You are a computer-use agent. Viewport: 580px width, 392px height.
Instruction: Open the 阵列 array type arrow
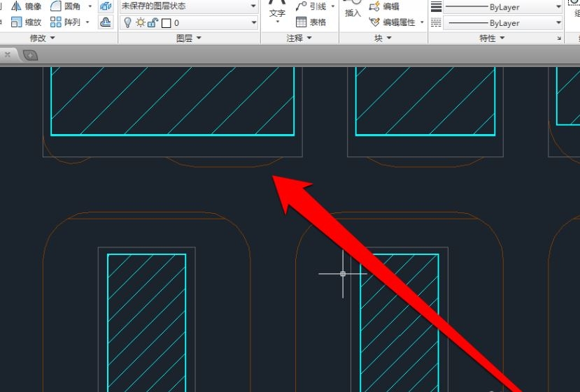87,22
